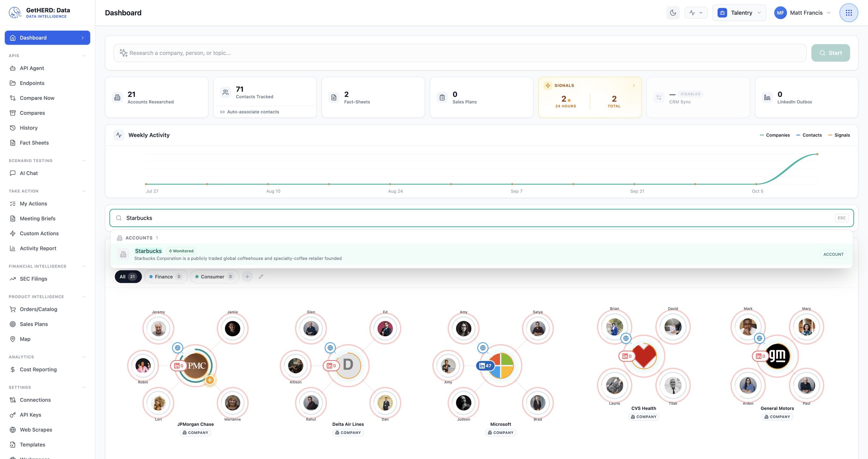The image size is (868, 459).
Task: Open the Talentry workspace dropdown
Action: click(x=739, y=13)
